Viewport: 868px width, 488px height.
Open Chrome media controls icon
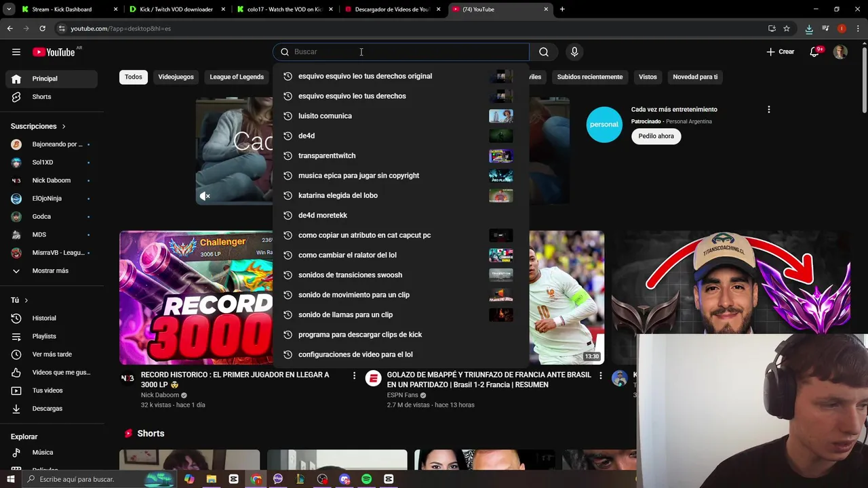point(825,28)
